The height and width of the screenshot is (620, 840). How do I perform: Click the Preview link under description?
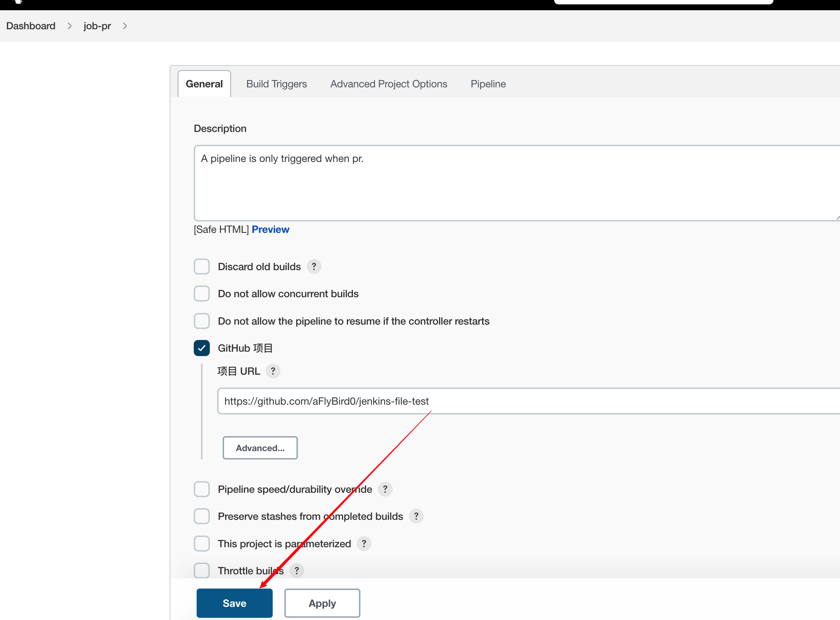(270, 229)
